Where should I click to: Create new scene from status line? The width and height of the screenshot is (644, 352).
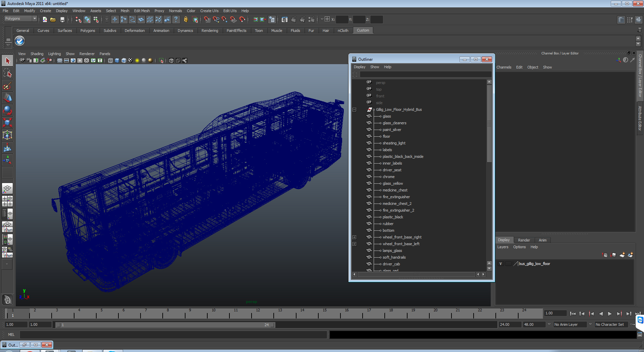tap(45, 19)
